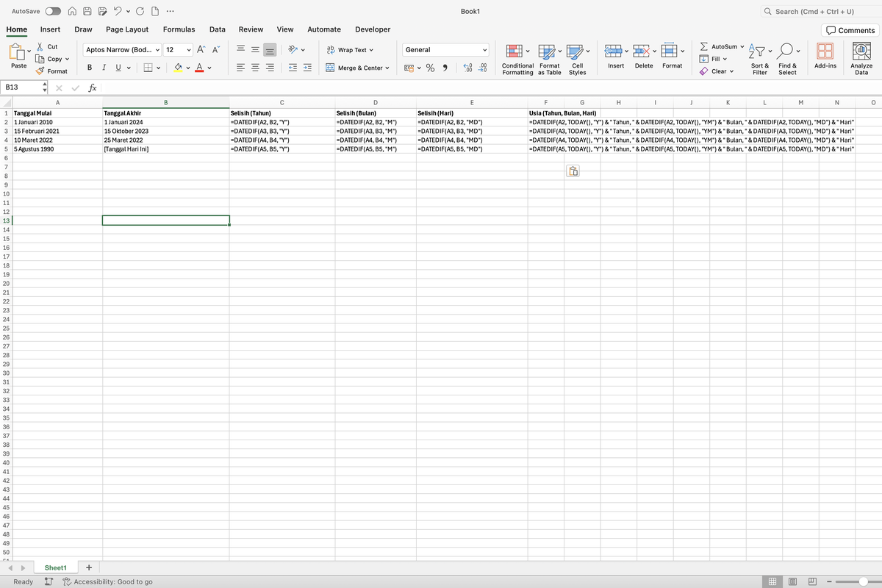The width and height of the screenshot is (882, 588).
Task: Open the Developer ribbon tab
Action: [373, 29]
